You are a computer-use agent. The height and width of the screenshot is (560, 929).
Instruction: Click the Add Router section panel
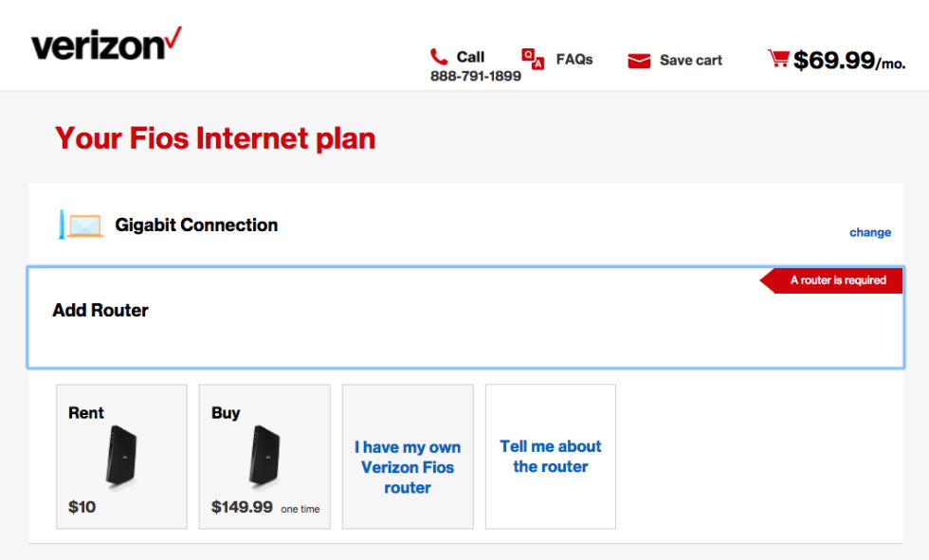pyautogui.click(x=464, y=316)
